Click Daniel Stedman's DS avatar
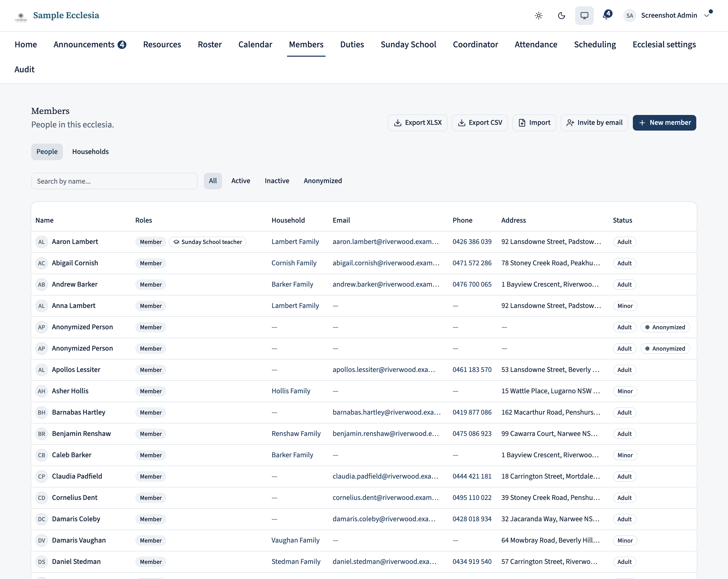 point(42,562)
